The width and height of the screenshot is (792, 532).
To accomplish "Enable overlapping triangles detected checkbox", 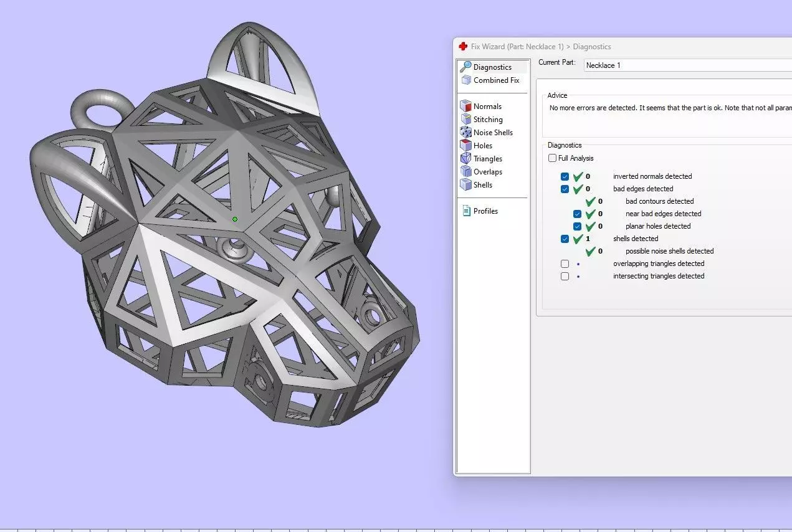I will (565, 264).
